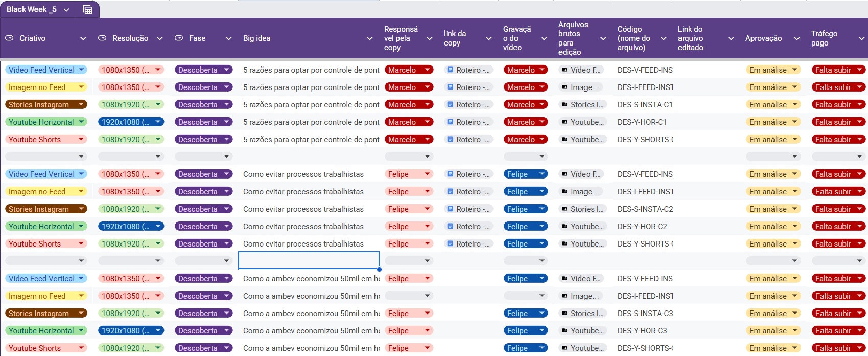Open the Tráfego pago column header dropdown

pos(862,38)
